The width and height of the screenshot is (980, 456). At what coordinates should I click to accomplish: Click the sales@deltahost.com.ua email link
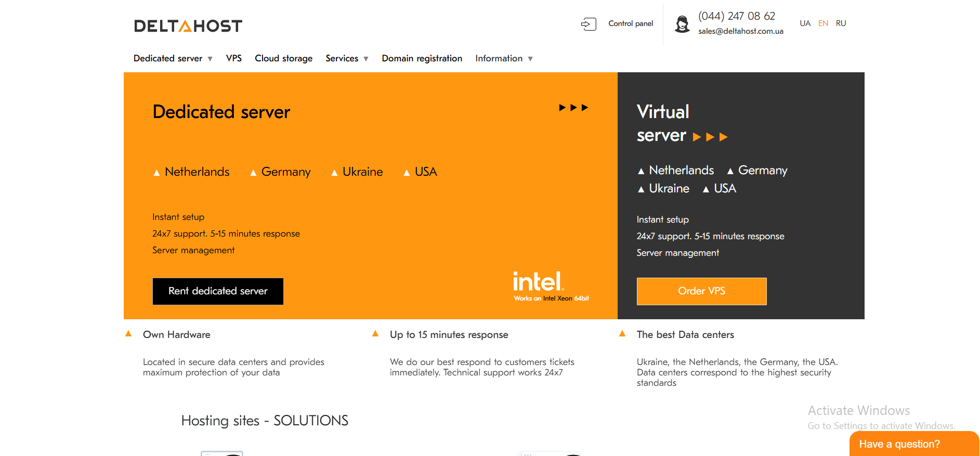tap(741, 31)
